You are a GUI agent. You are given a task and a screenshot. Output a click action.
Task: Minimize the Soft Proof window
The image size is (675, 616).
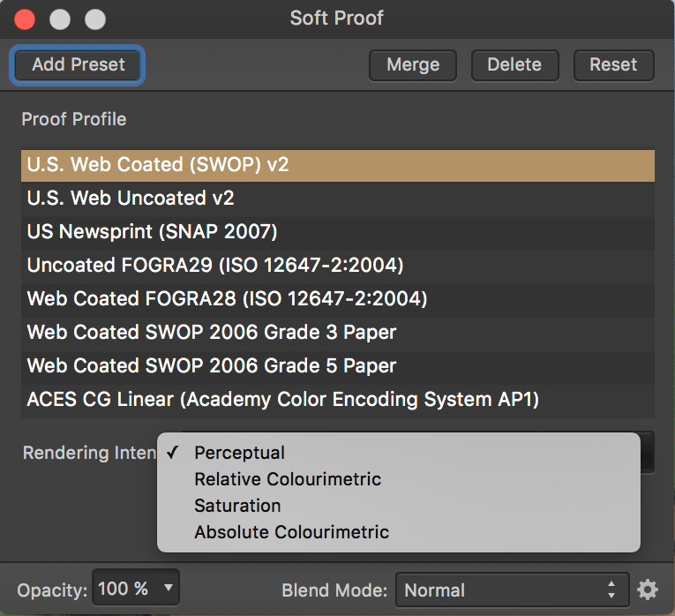point(60,19)
